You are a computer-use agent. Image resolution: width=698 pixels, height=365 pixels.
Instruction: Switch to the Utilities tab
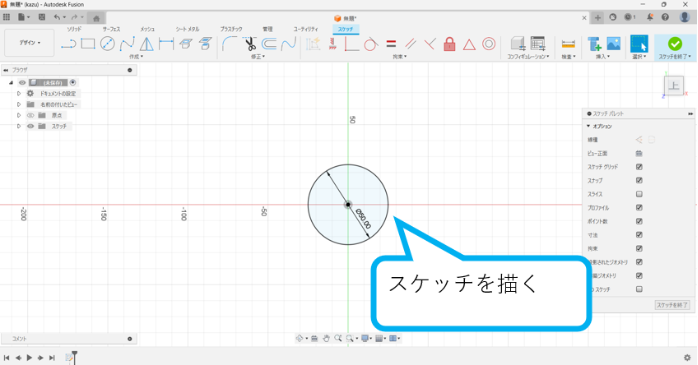click(x=305, y=29)
